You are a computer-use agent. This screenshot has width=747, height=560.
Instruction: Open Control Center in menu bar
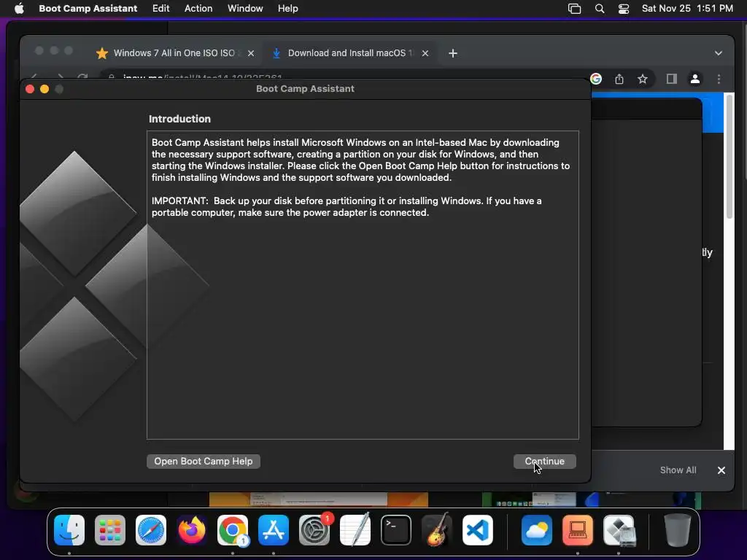624,9
